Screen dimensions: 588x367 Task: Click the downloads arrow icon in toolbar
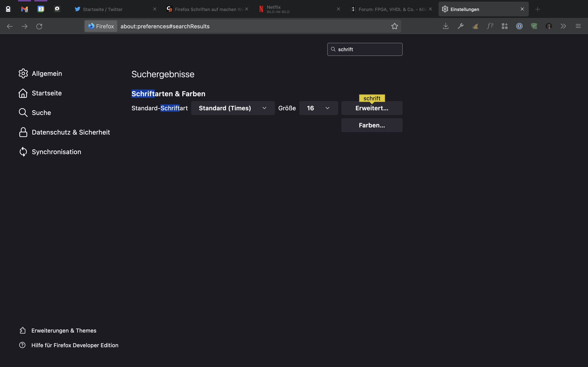(x=446, y=26)
